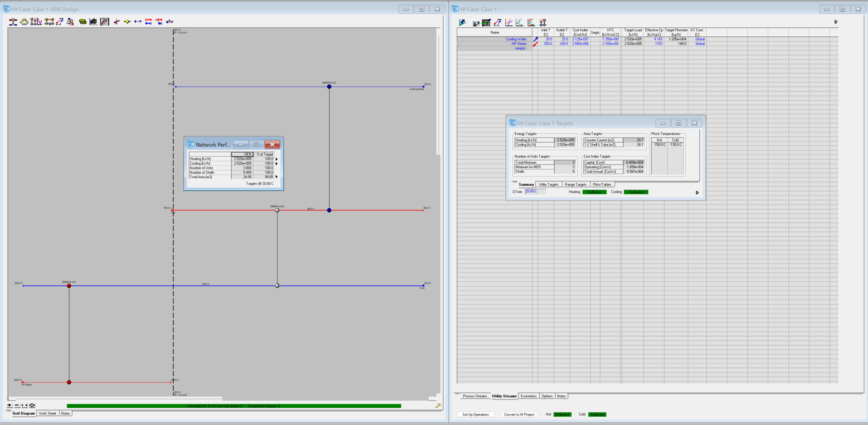
Task: Click the crossing red-blue lines plot icon
Action: pos(509,22)
